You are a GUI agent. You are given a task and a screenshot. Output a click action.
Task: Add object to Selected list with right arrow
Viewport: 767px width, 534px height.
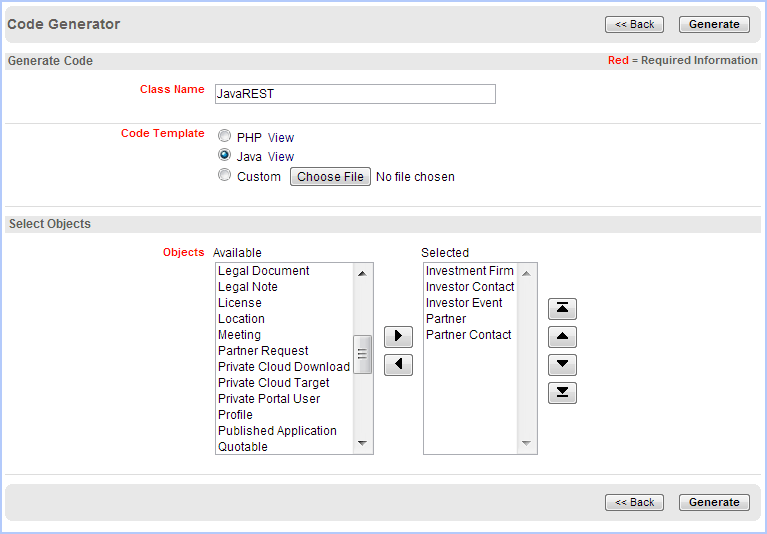398,337
